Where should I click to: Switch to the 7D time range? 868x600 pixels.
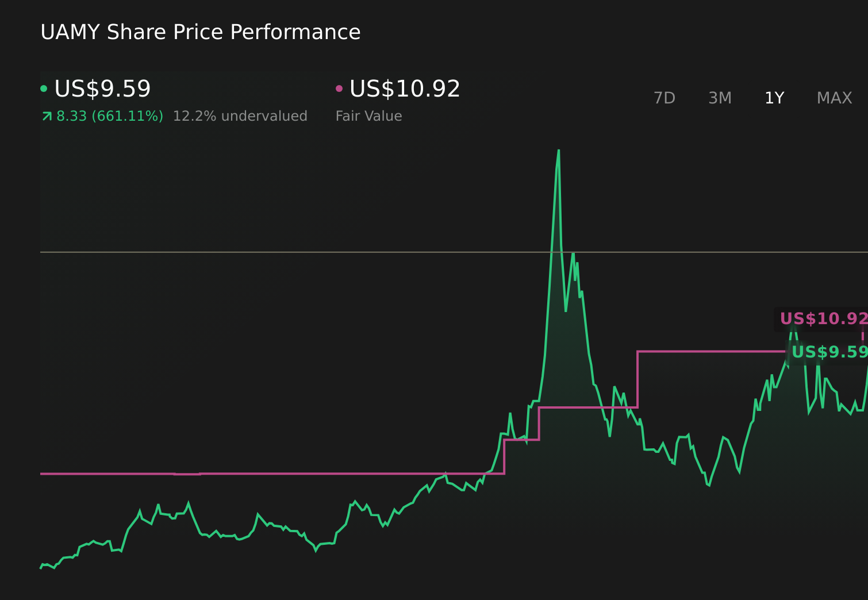tap(665, 98)
